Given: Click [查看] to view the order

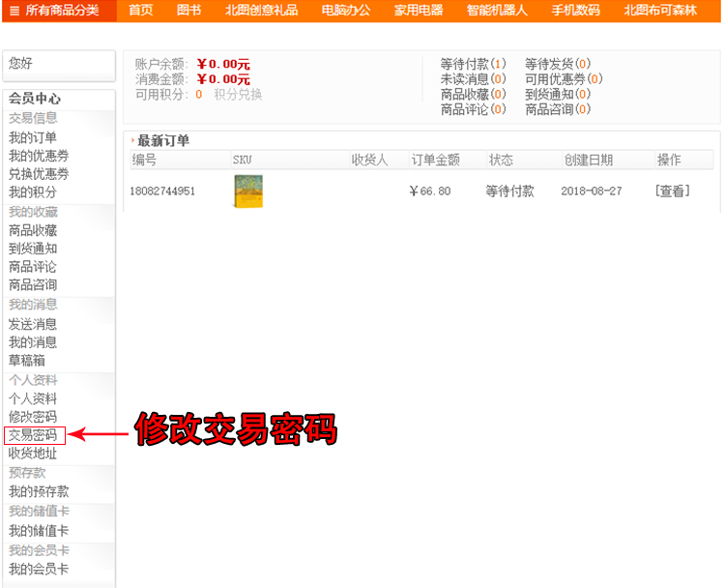Looking at the screenshot, I should [x=673, y=191].
